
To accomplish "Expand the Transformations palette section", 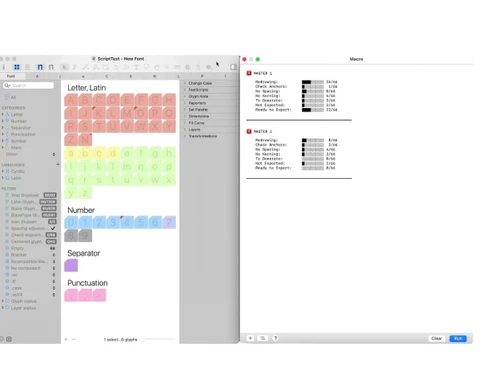I will [x=185, y=136].
